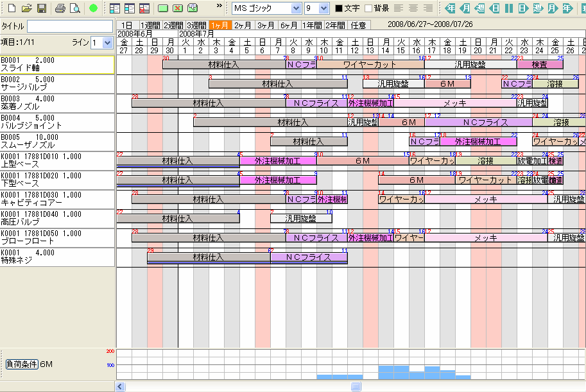The image size is (586, 392).
Task: Select the NCフライス bar in 特殊ネジ row
Action: pyautogui.click(x=309, y=257)
